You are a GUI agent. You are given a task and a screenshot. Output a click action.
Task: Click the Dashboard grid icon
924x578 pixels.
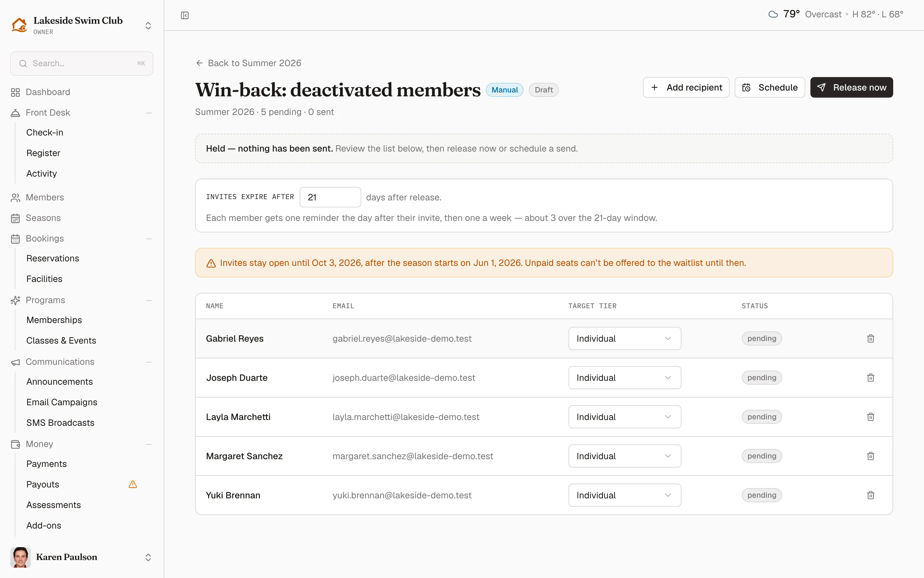(x=15, y=92)
